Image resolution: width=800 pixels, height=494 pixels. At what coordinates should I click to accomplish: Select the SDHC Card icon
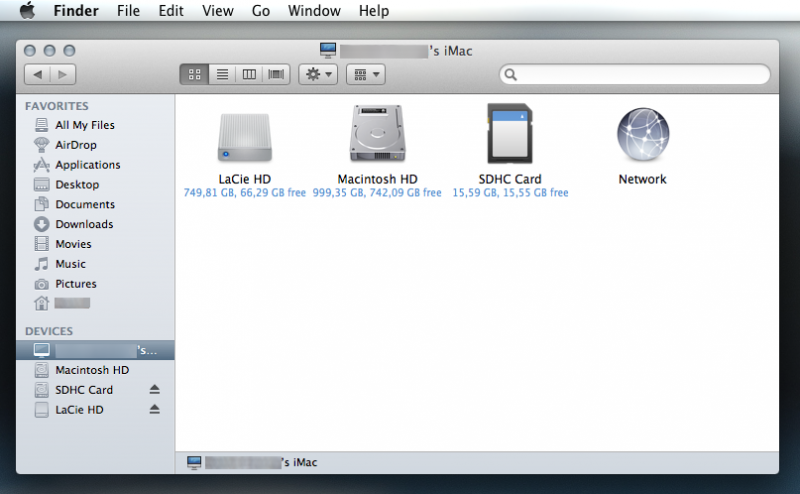[x=510, y=134]
